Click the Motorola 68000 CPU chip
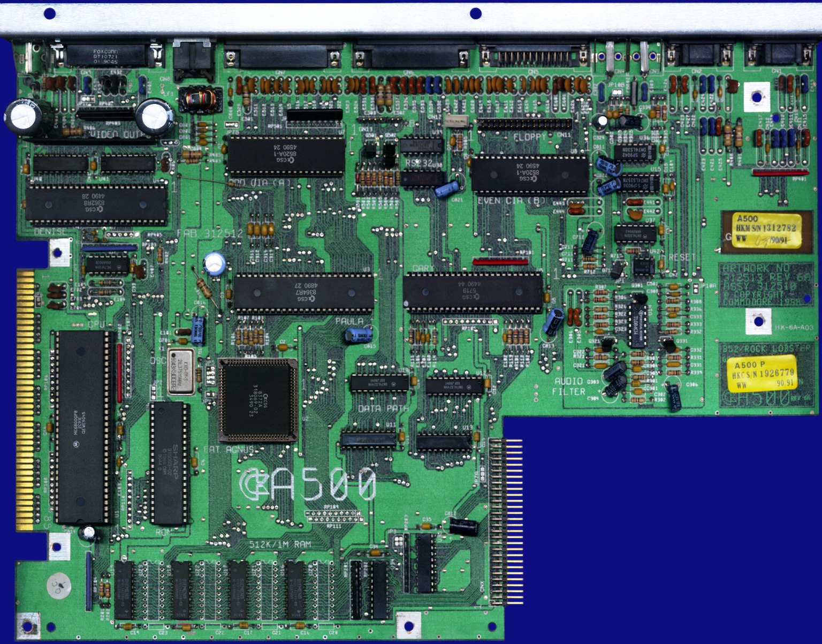822x644 pixels. point(83,427)
